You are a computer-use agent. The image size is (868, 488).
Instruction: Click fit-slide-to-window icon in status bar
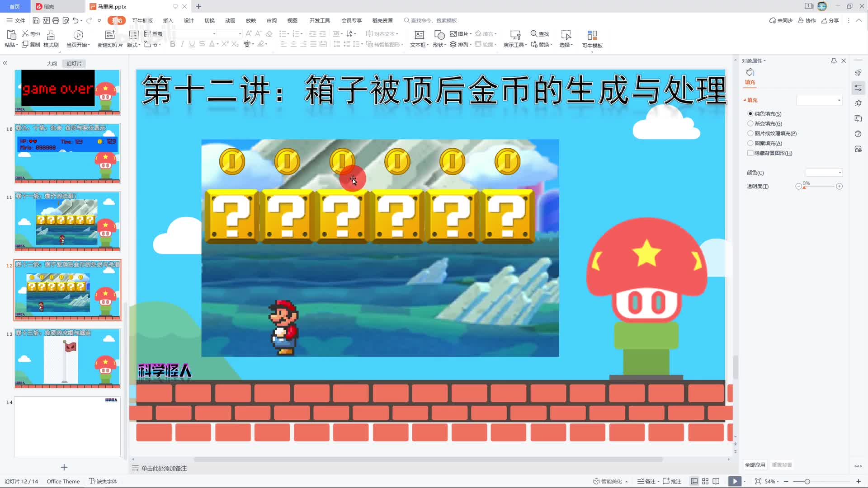click(758, 481)
